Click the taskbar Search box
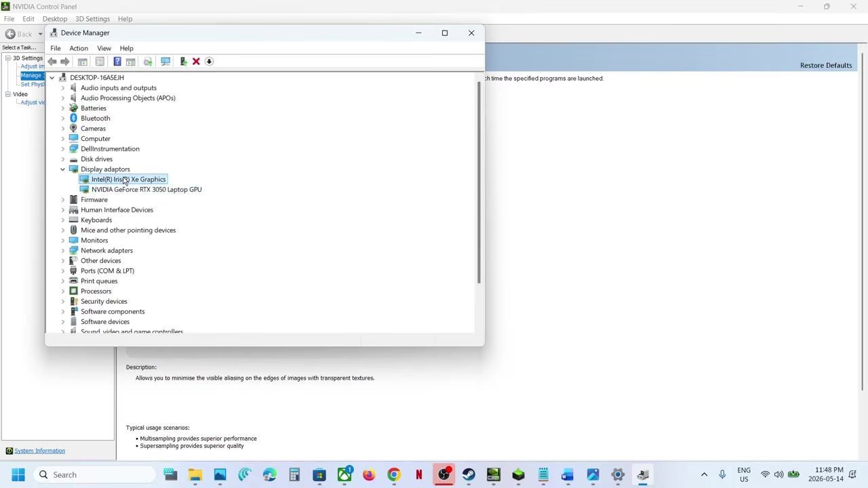 click(x=95, y=474)
